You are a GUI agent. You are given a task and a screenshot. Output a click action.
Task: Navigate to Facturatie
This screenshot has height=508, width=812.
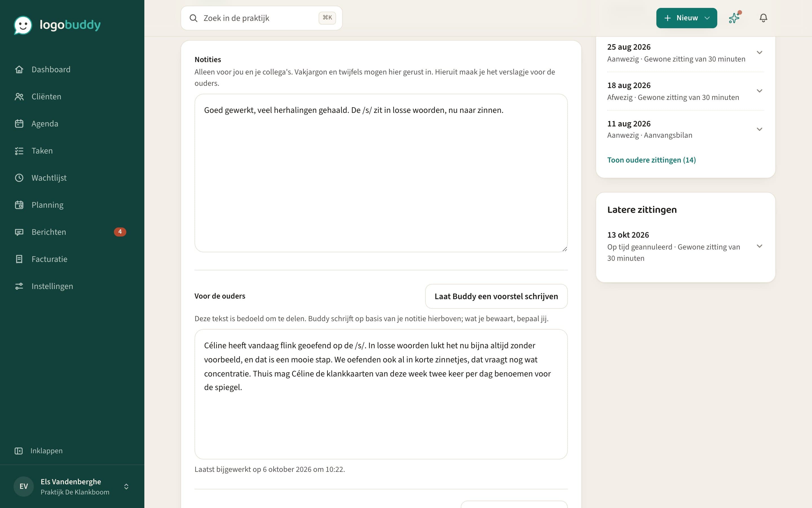[72, 259]
